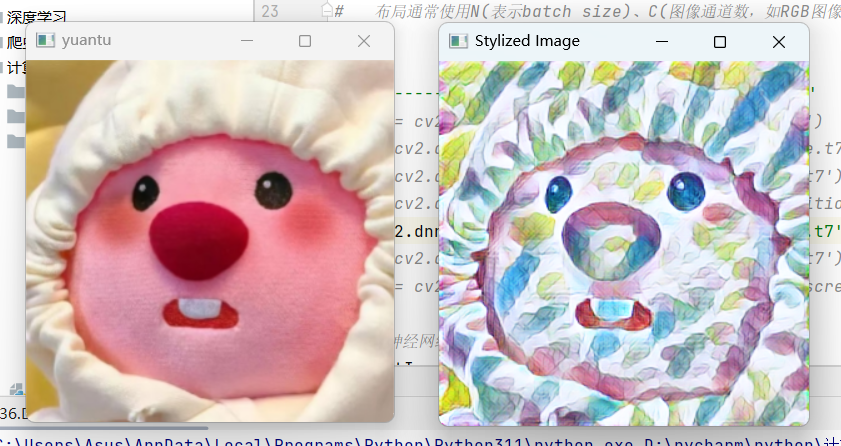
Task: Select the 深度学习 item in the project tree
Action: (36, 18)
